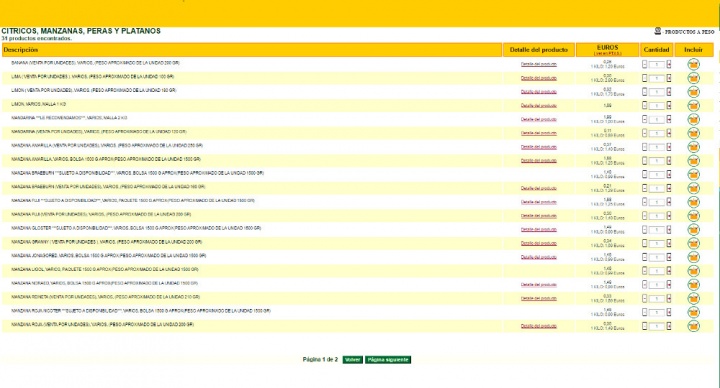Add MANZANA GRANNY to the basket
720x388 pixels.
point(693,243)
